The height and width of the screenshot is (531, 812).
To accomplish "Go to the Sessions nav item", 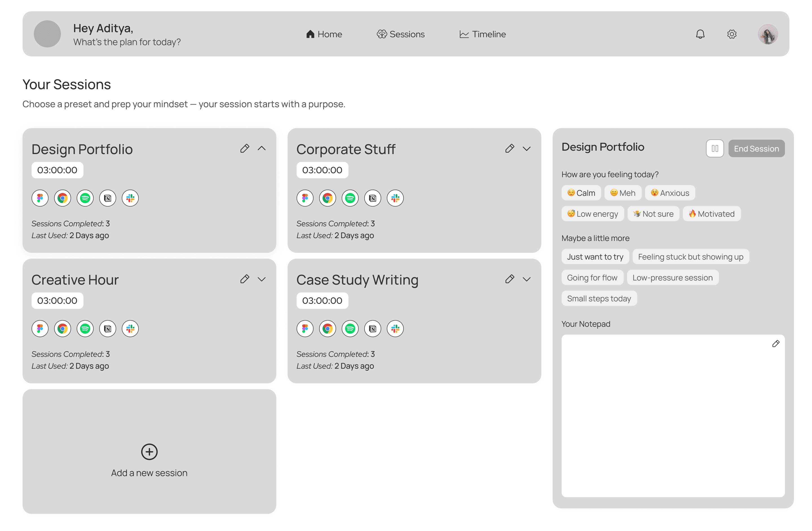I will 401,34.
